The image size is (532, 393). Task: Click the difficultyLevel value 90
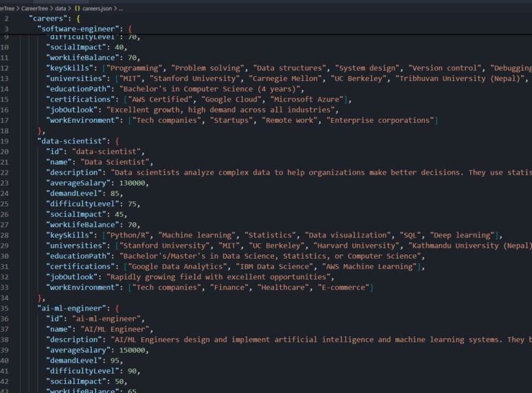(132, 371)
